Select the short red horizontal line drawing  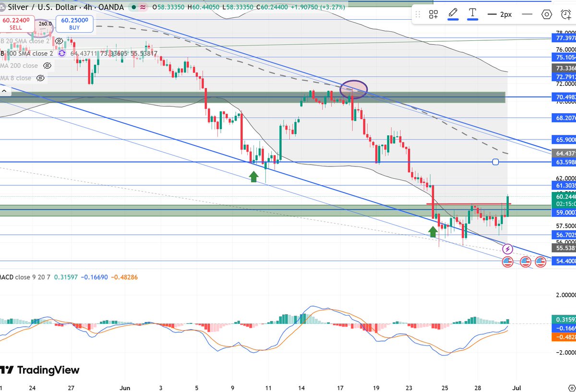468,204
